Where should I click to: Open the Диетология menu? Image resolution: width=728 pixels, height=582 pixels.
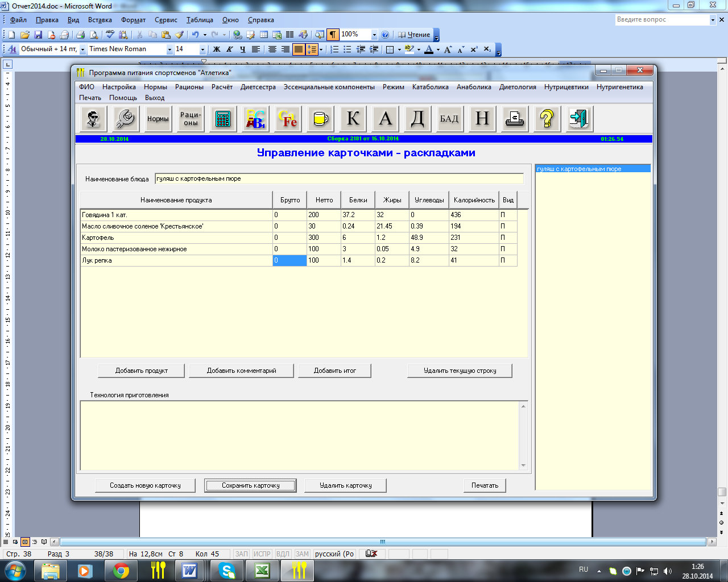click(x=518, y=87)
